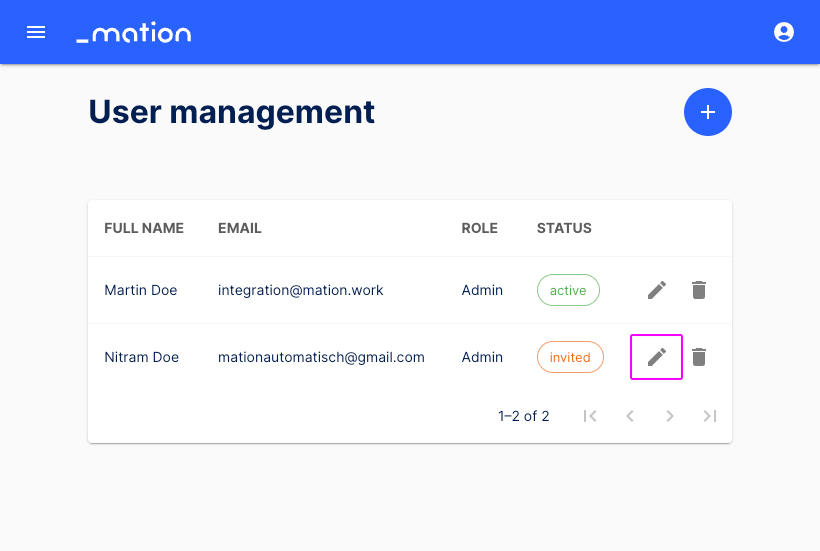Edit Martin Doe with pencil icon
The width and height of the screenshot is (820, 551).
point(657,290)
